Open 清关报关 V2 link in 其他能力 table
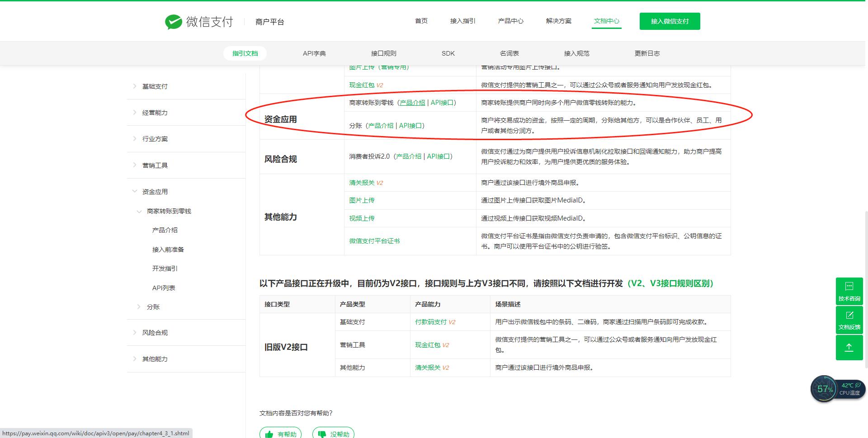Image resolution: width=868 pixels, height=438 pixels. (x=366, y=183)
